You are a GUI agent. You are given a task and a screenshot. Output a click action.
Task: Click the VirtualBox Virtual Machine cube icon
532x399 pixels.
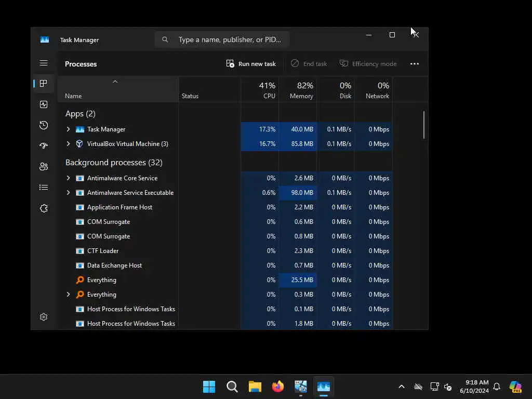point(79,144)
